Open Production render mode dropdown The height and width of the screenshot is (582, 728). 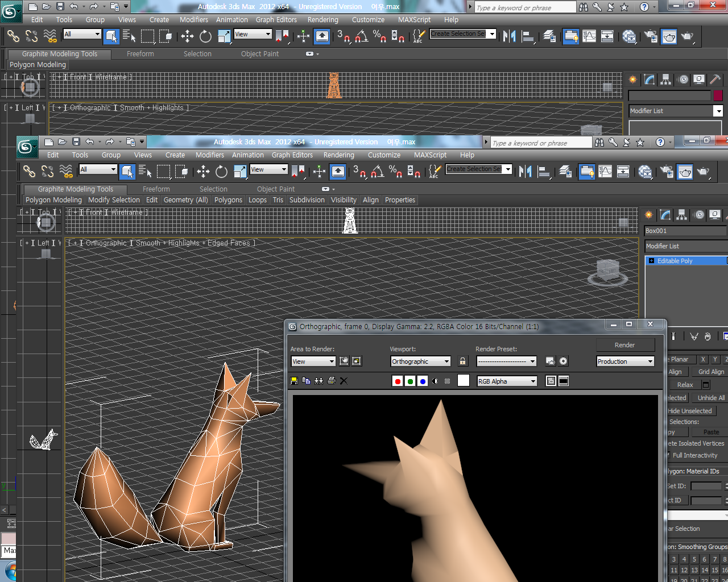[x=626, y=361]
